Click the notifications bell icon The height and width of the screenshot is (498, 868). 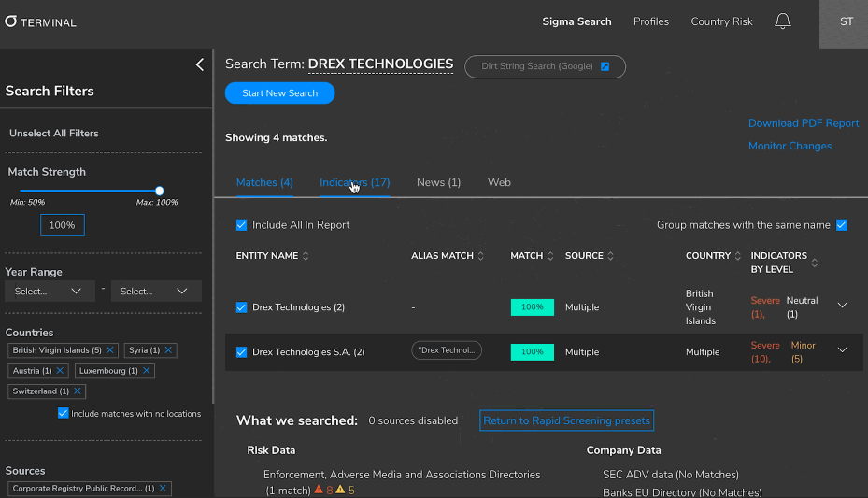coord(783,21)
